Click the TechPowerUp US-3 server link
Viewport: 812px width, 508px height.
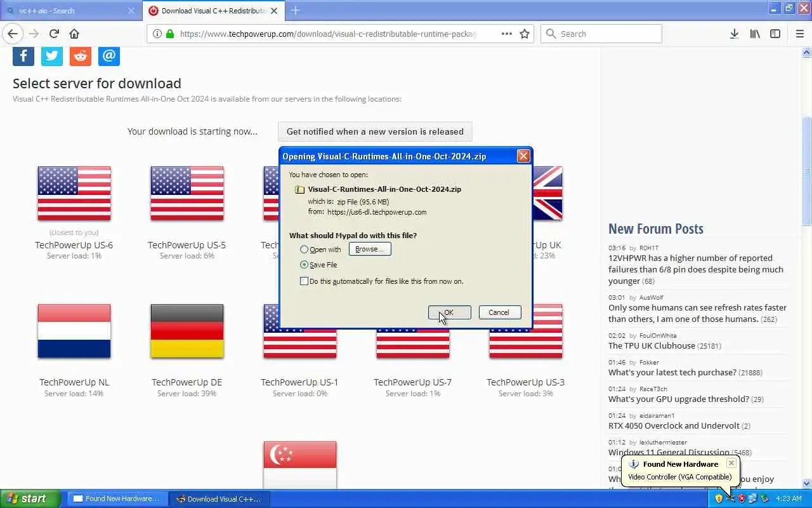point(525,382)
